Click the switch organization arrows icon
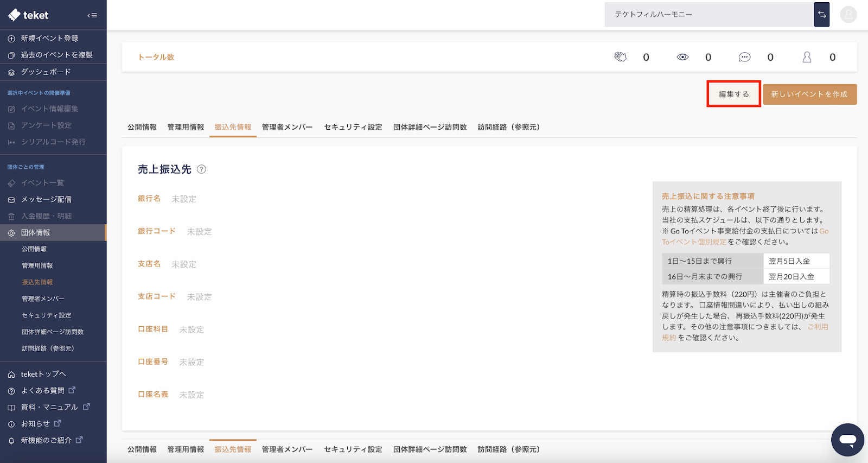The image size is (868, 463). [x=821, y=15]
